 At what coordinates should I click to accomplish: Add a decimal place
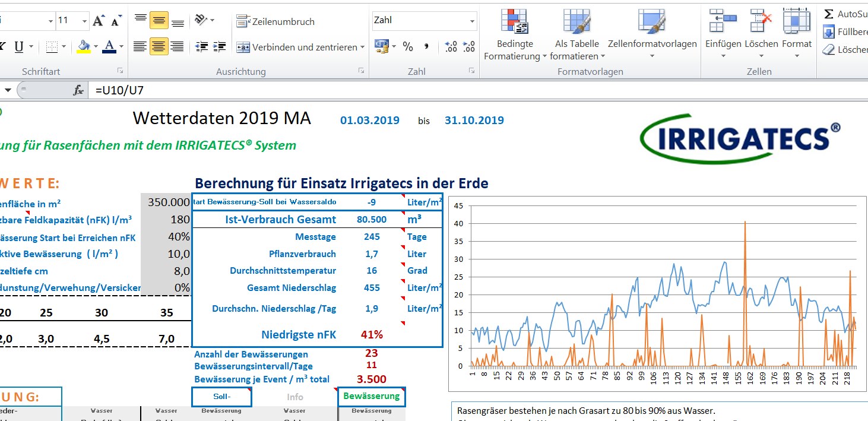tap(451, 46)
